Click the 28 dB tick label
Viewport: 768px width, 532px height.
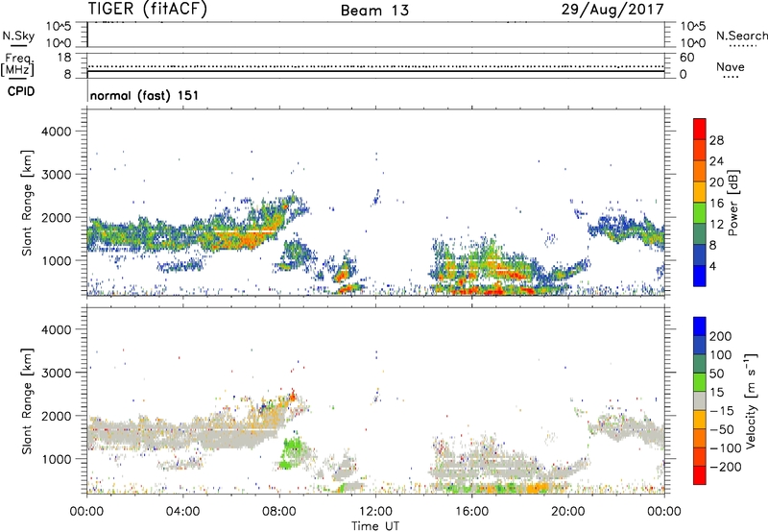click(x=716, y=140)
